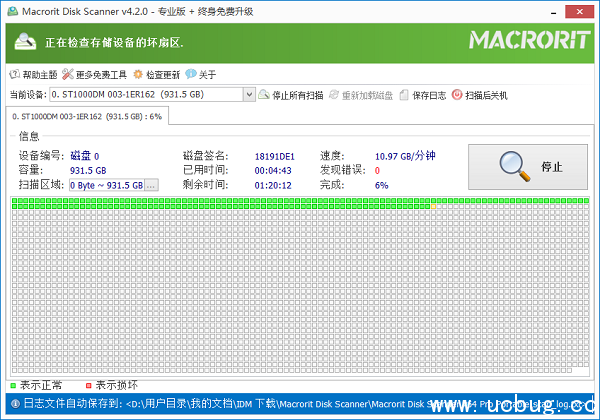Viewport: 600px width, 420px height.
Task: Click the remaining time 01:20:12
Action: pyautogui.click(x=273, y=186)
